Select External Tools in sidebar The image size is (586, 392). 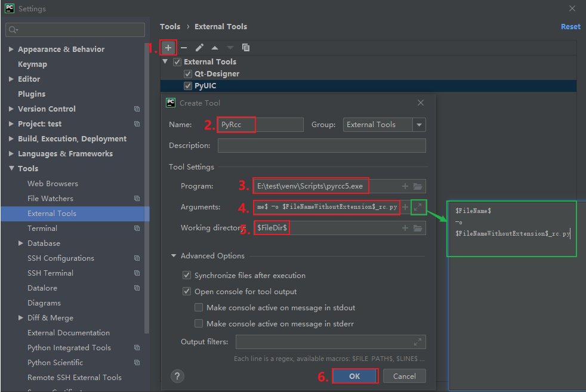coord(75,214)
